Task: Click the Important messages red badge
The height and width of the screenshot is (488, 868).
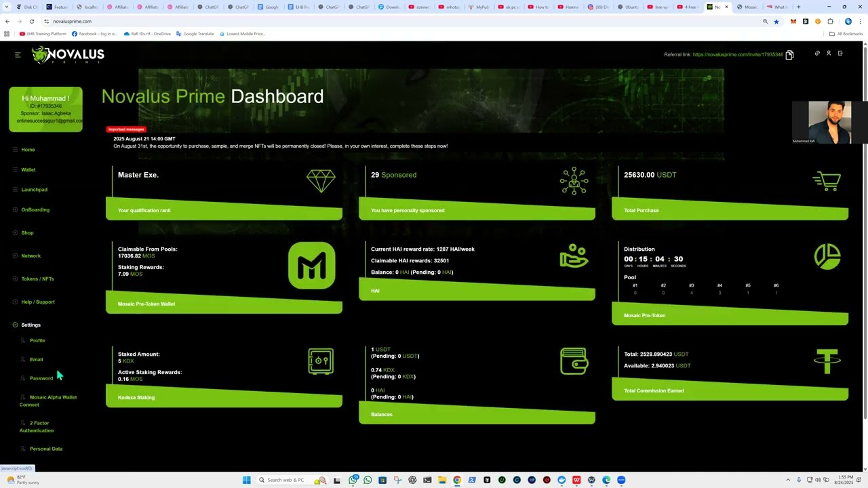Action: pyautogui.click(x=126, y=129)
